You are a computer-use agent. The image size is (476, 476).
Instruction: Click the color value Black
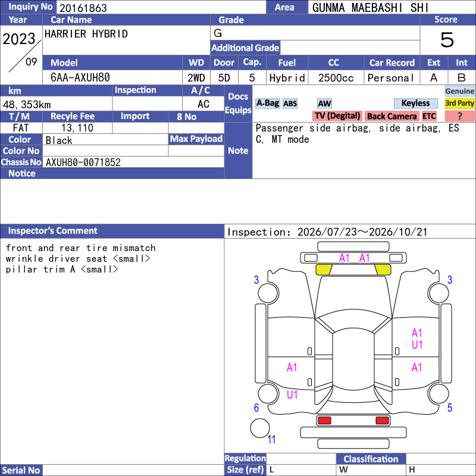[x=59, y=140]
